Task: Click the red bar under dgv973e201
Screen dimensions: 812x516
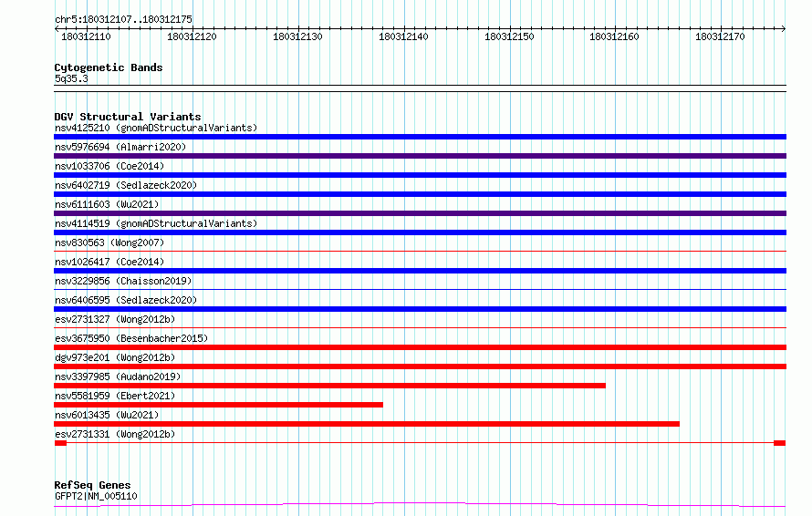Action: [420, 366]
